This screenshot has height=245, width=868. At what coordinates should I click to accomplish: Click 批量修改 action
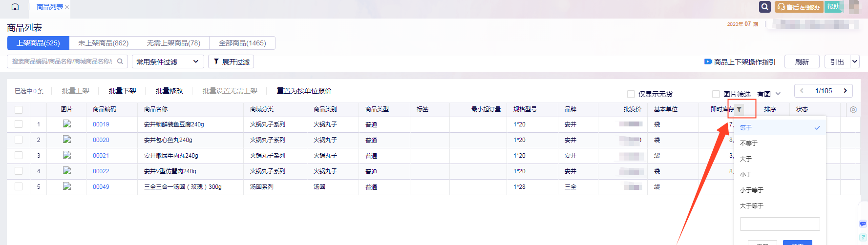(x=169, y=91)
